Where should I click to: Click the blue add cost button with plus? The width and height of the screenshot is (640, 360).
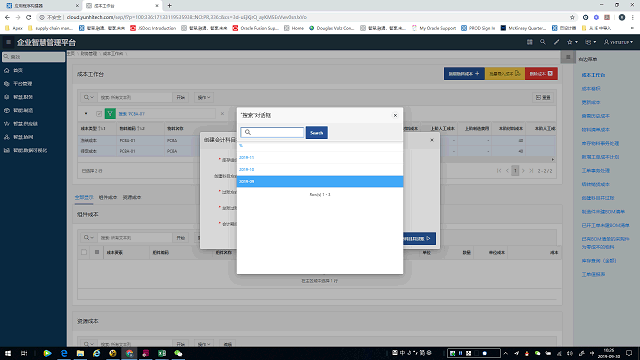[x=464, y=73]
